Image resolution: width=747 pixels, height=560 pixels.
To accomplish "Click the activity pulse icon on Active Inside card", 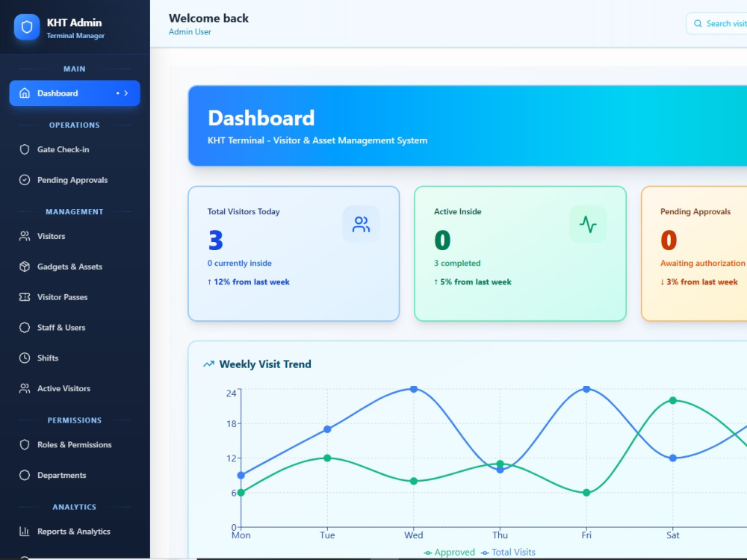I will (x=588, y=224).
